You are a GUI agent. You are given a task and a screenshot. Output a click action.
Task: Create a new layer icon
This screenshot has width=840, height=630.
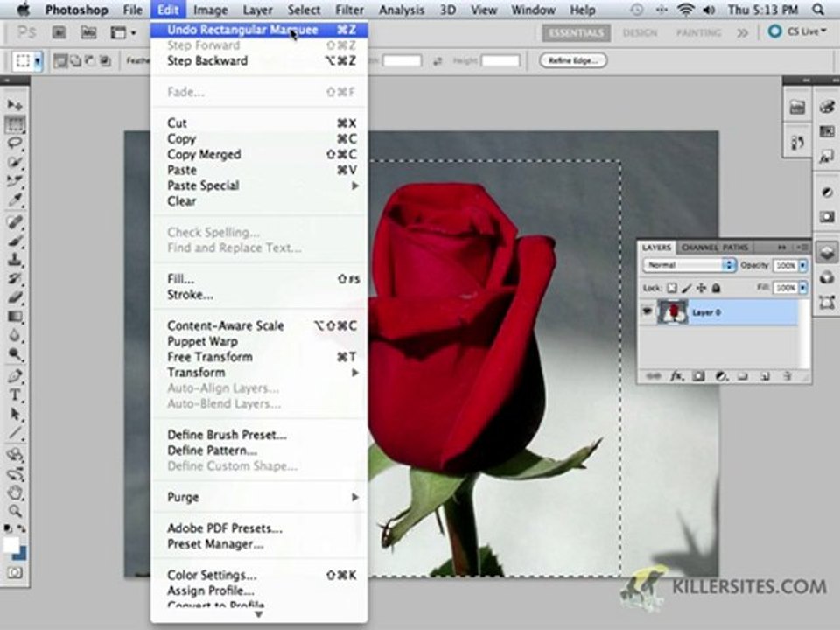click(765, 376)
